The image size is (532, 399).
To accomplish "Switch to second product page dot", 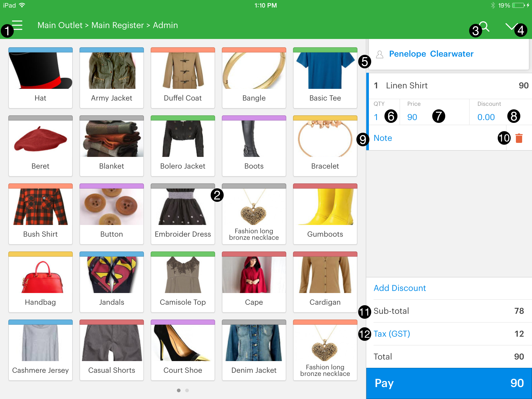I will point(187,390).
